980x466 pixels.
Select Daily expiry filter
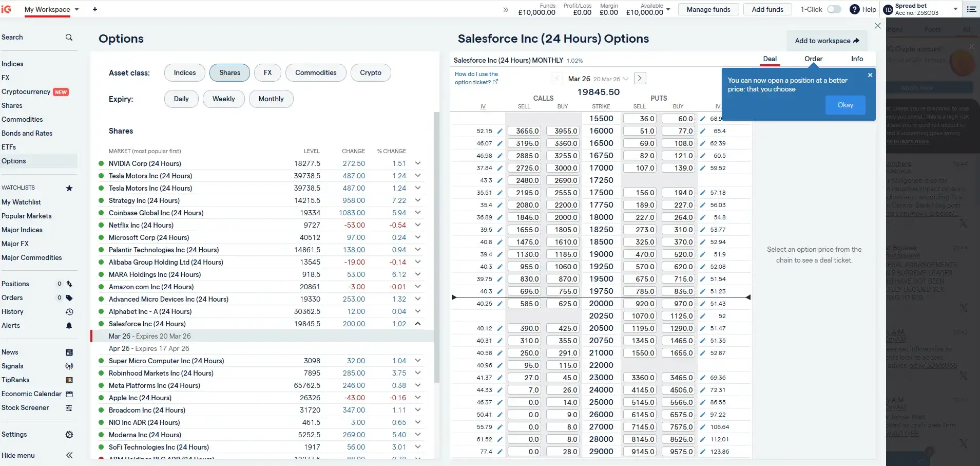181,99
